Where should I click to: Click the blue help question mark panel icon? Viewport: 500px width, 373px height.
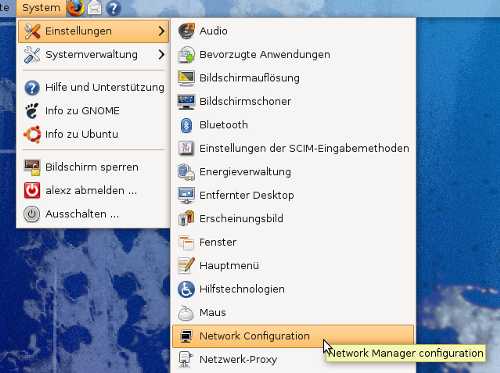[x=113, y=8]
